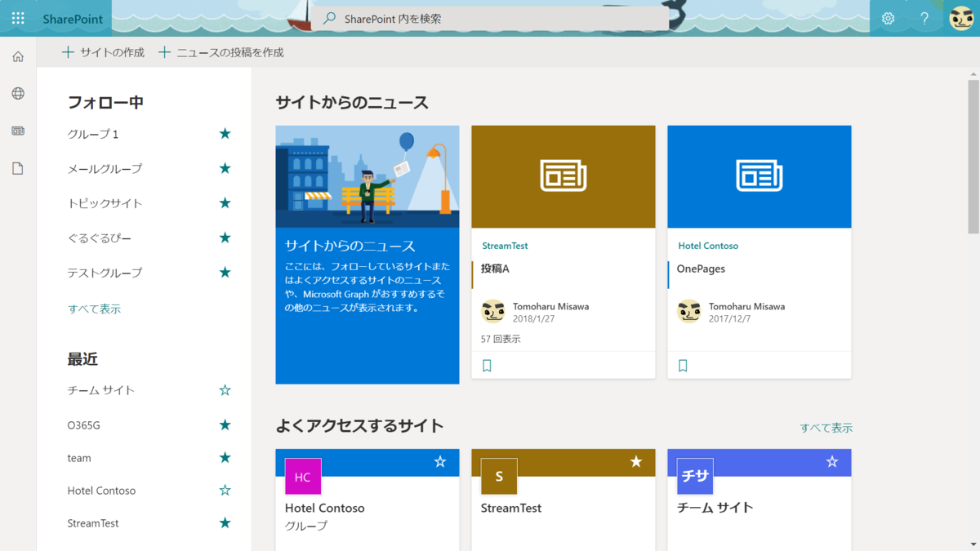Open the StreamTest site label on news card
Image resolution: width=980 pixels, height=551 pixels.
tap(505, 246)
